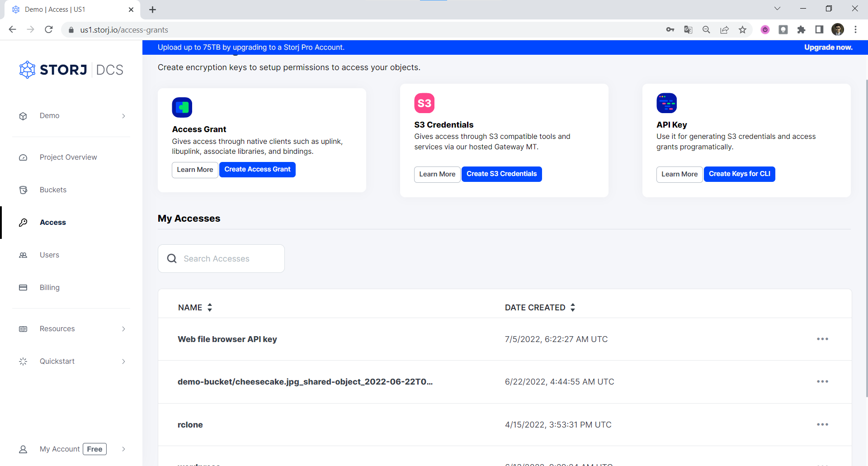The image size is (868, 466).
Task: Click Create S3 Credentials button
Action: tap(501, 174)
